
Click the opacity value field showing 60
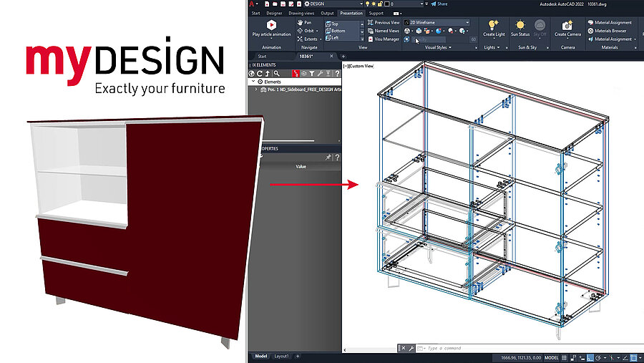pos(473,39)
